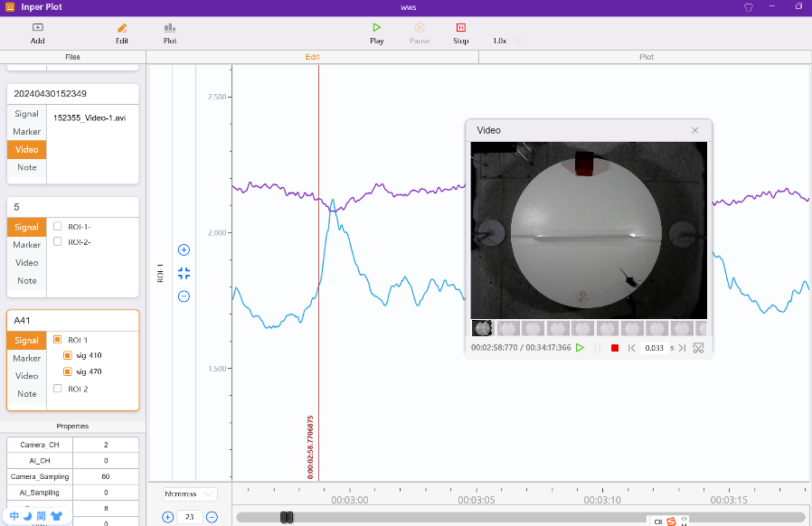Open the hh:mm:ss time format dropdown
The height and width of the screenshot is (526, 812).
pyautogui.click(x=190, y=493)
